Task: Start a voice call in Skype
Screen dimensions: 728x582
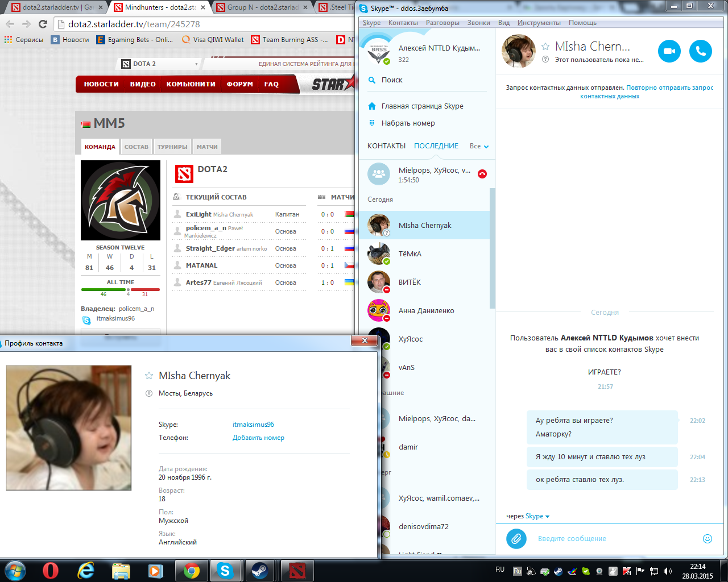Action: pos(701,51)
